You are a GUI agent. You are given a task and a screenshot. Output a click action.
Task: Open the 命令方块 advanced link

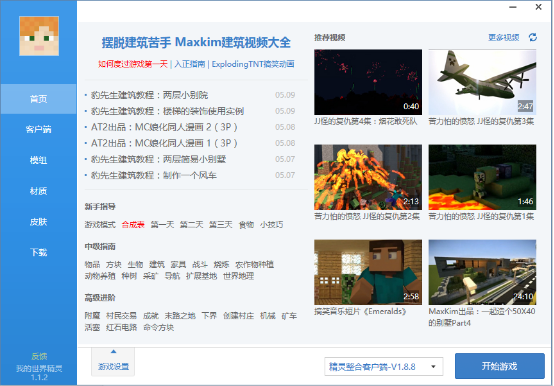coord(159,328)
